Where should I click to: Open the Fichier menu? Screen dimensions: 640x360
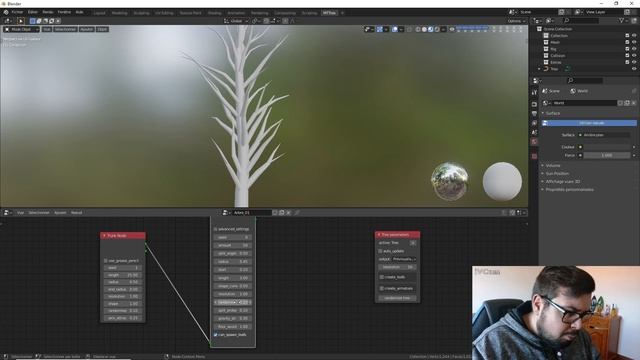point(17,12)
